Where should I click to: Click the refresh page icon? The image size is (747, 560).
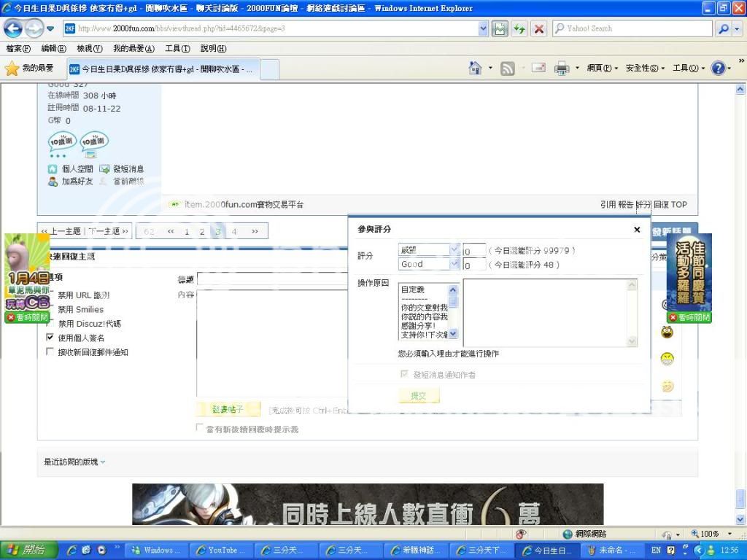pyautogui.click(x=519, y=28)
